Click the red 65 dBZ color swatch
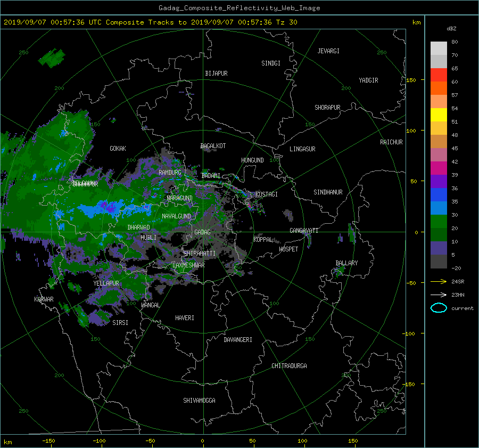479x448 pixels. click(439, 75)
